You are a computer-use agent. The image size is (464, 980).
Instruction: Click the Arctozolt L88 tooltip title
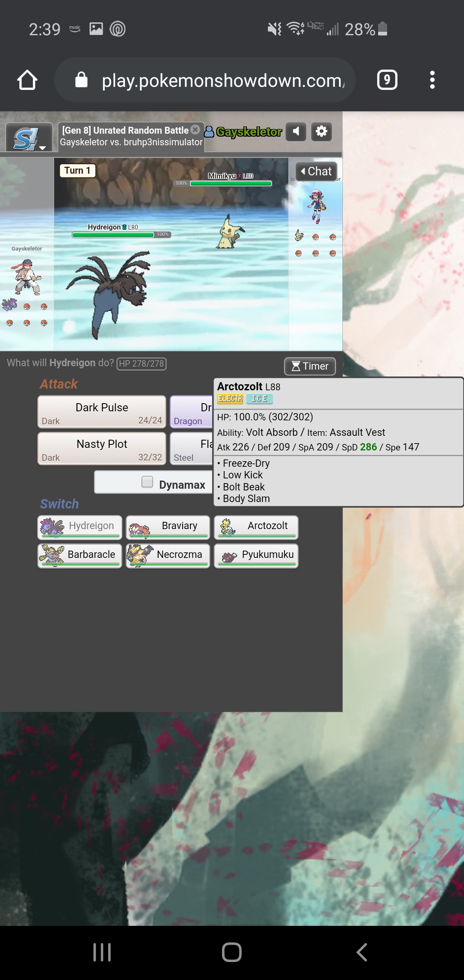(x=249, y=386)
